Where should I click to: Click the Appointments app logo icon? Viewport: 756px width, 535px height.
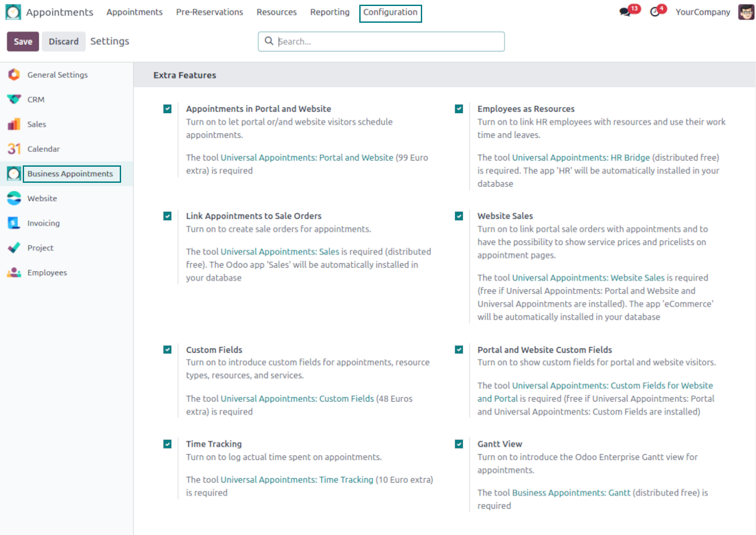[x=13, y=12]
